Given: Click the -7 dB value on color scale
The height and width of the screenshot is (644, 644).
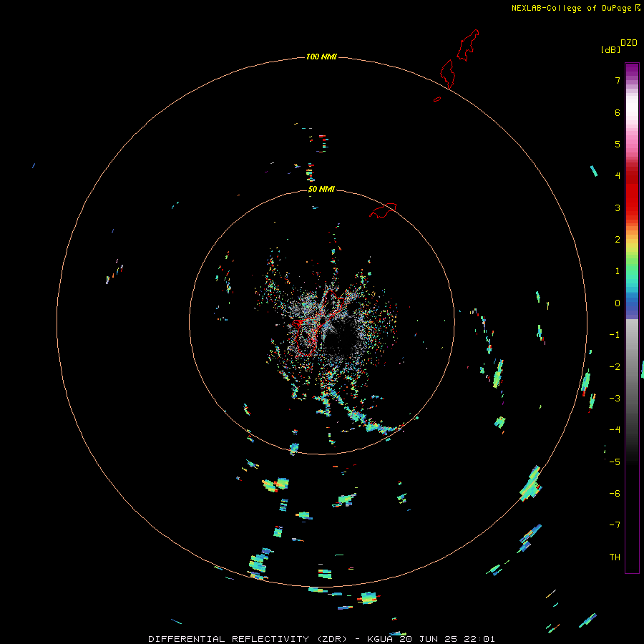Looking at the screenshot, I should click(x=615, y=525).
